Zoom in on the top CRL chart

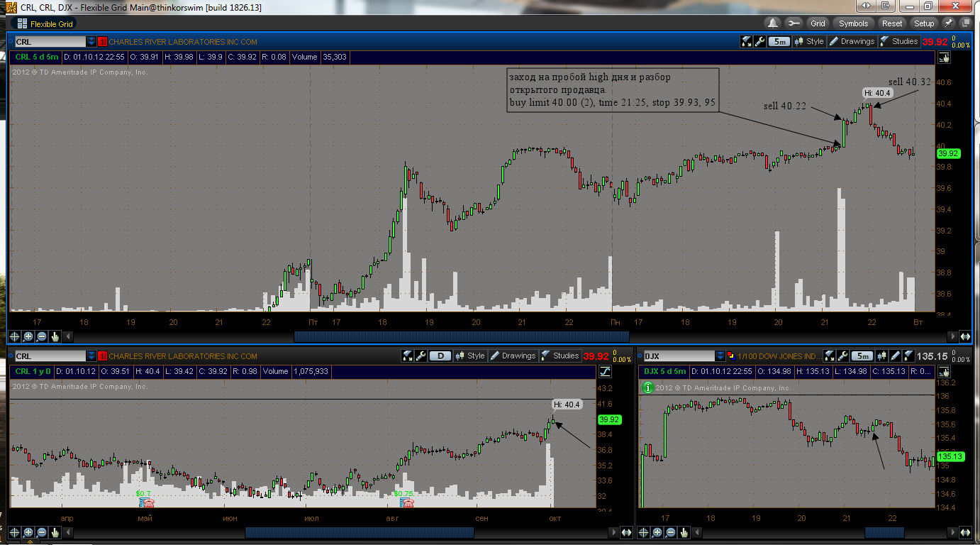pyautogui.click(x=28, y=336)
